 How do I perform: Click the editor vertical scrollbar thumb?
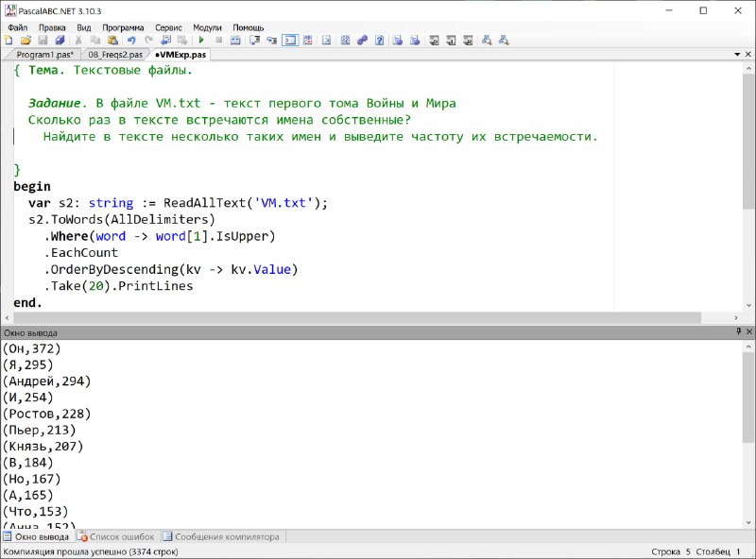(x=748, y=144)
